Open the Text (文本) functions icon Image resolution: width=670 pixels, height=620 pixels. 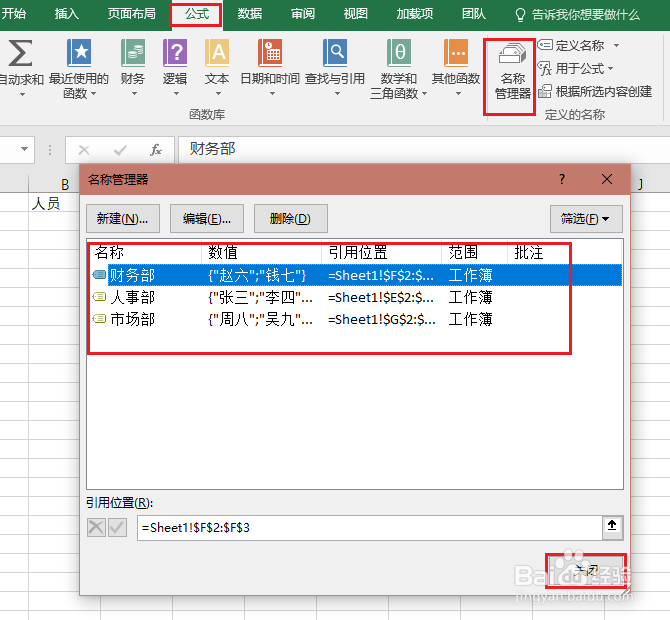(x=217, y=53)
